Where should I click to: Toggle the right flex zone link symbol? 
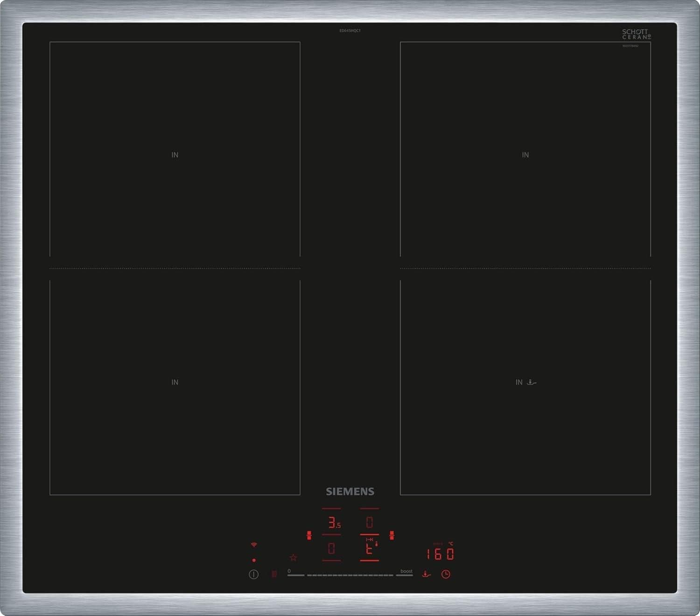(392, 535)
